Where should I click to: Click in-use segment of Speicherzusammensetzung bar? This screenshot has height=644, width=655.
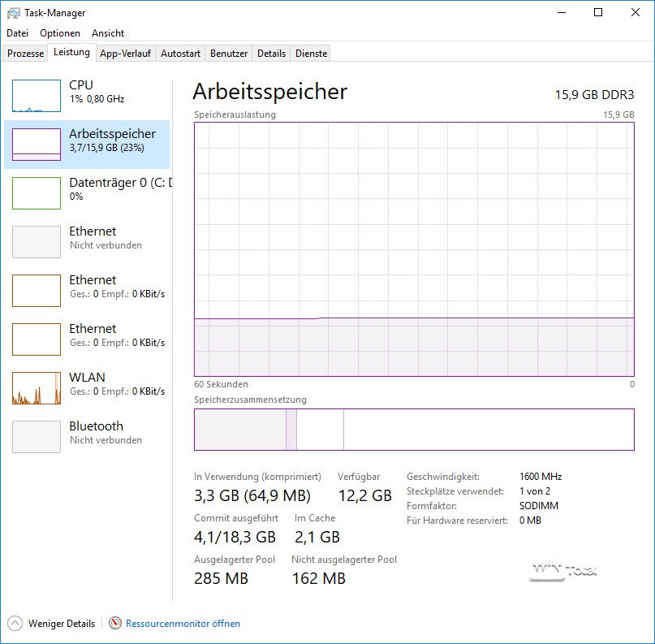click(240, 430)
